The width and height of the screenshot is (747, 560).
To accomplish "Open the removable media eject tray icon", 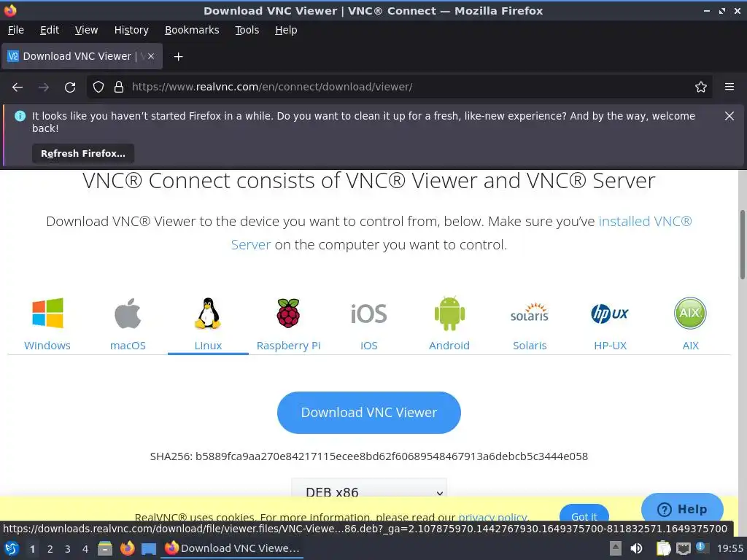I will point(616,548).
